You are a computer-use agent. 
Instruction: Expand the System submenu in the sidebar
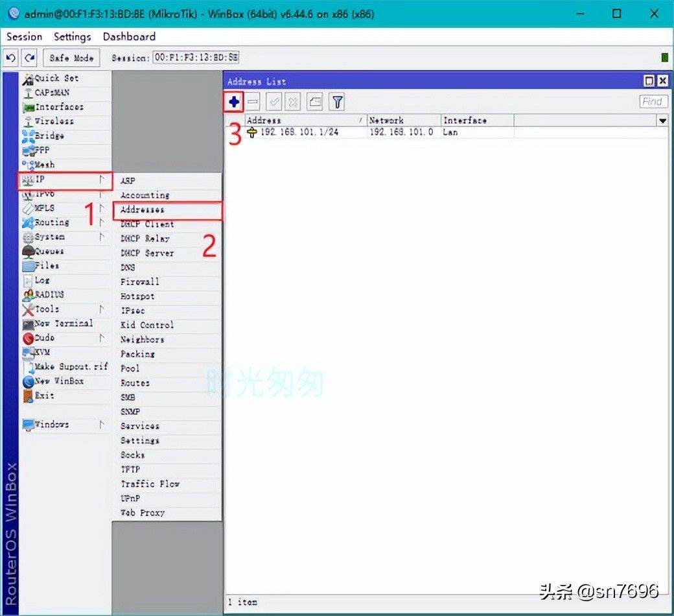(x=65, y=237)
